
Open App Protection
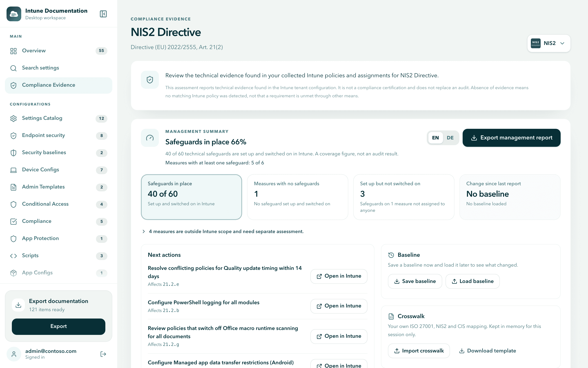coord(59,239)
